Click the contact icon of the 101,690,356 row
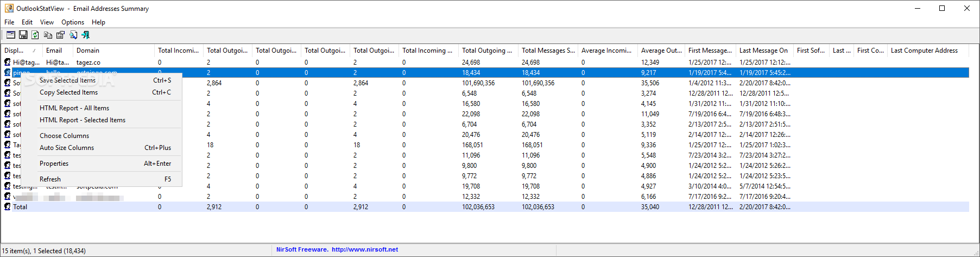 (8, 83)
